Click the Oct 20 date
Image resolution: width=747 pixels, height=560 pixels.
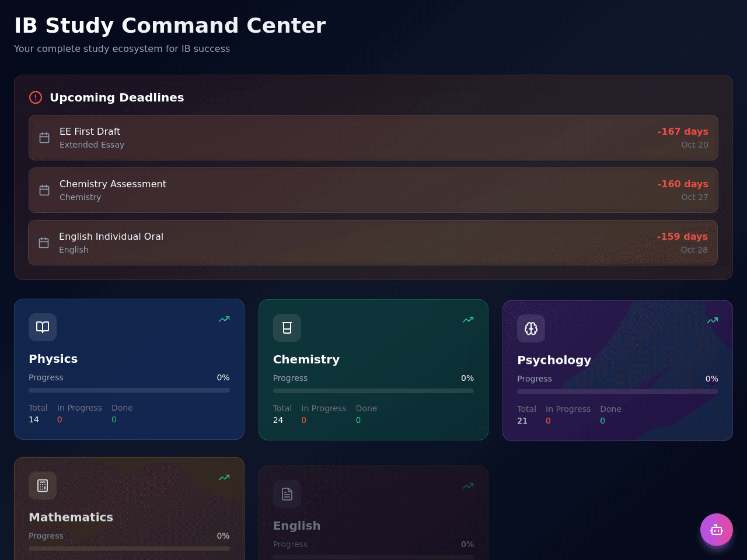pos(694,145)
